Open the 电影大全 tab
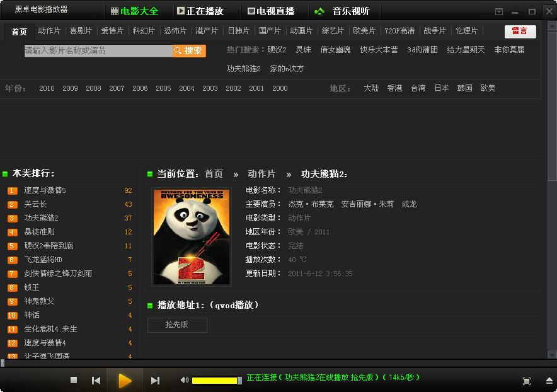 click(135, 11)
